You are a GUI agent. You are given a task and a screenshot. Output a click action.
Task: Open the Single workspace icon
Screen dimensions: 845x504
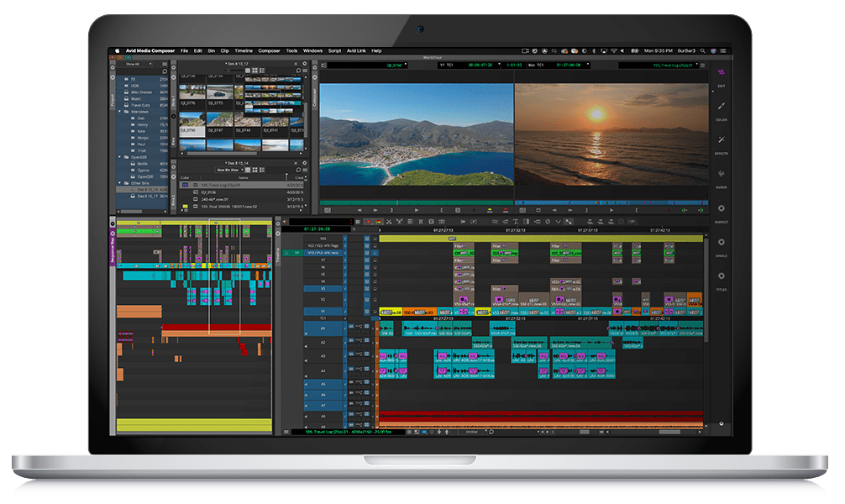[721, 242]
